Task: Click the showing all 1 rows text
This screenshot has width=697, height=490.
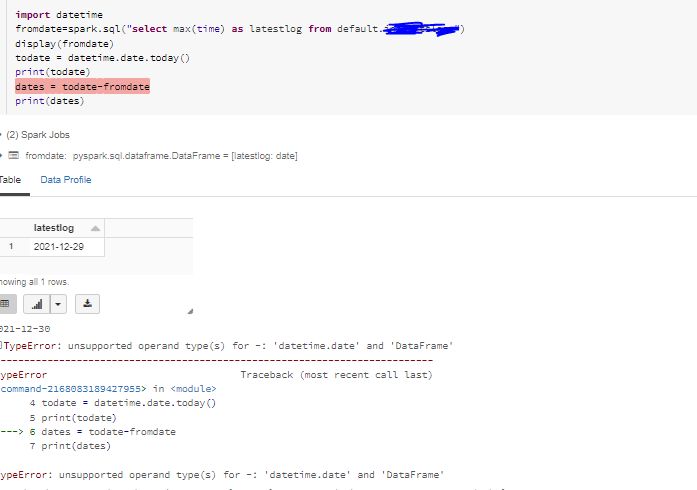Action: (x=34, y=282)
